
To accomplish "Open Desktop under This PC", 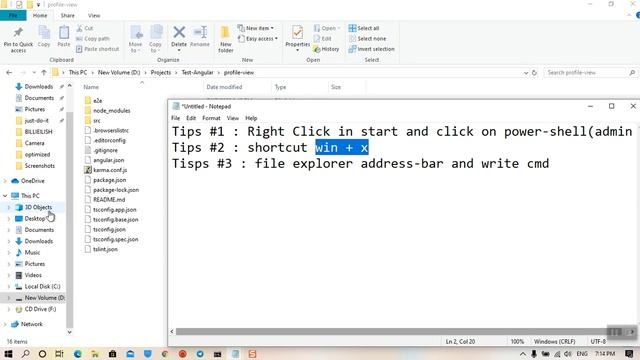I will 34,219.
